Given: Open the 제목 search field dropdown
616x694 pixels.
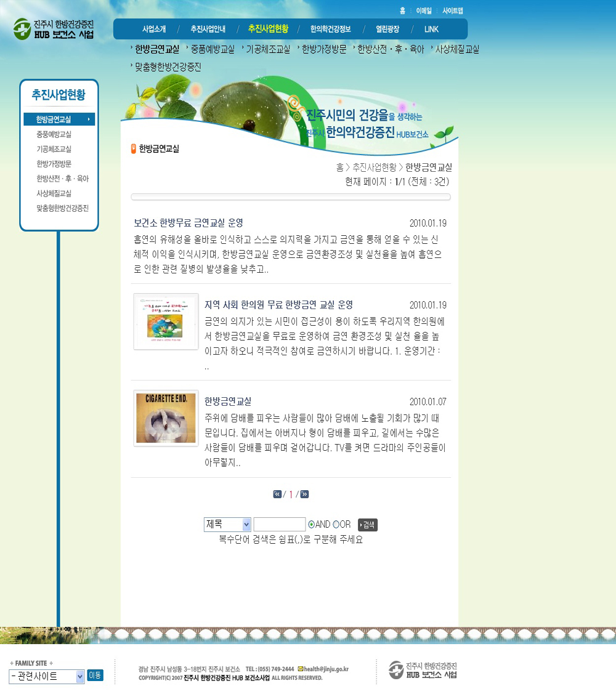Looking at the screenshot, I should [227, 525].
